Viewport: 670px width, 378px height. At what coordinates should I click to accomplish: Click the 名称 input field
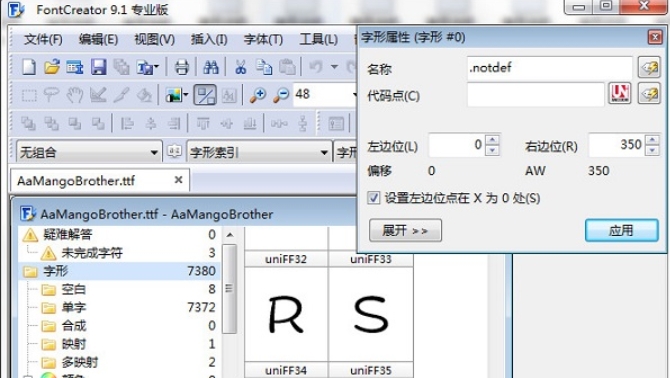[550, 67]
